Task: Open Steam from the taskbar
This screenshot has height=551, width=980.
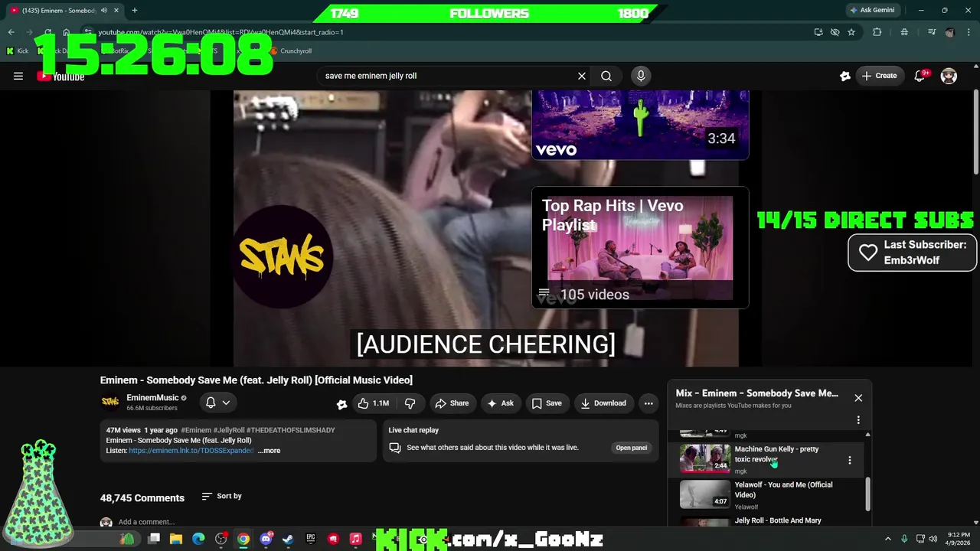Action: (x=288, y=539)
